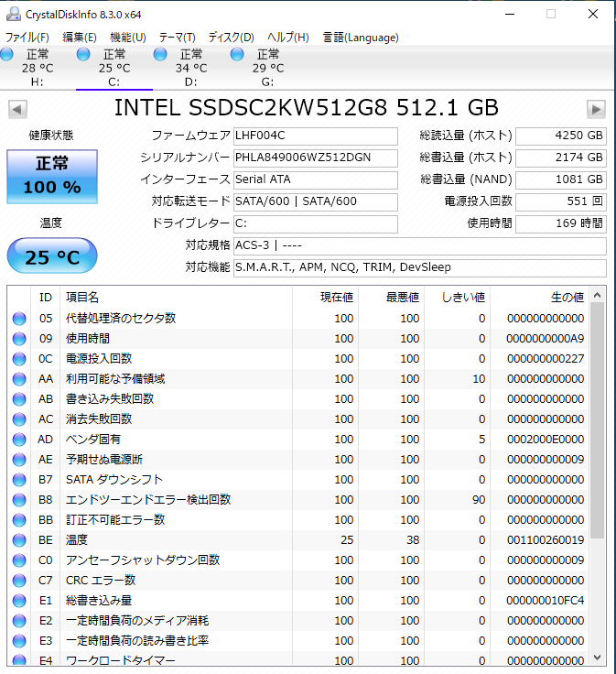Click the scrollbar down arrow in attribute list
Viewport: 616px width, 674px height.
pyautogui.click(x=597, y=657)
